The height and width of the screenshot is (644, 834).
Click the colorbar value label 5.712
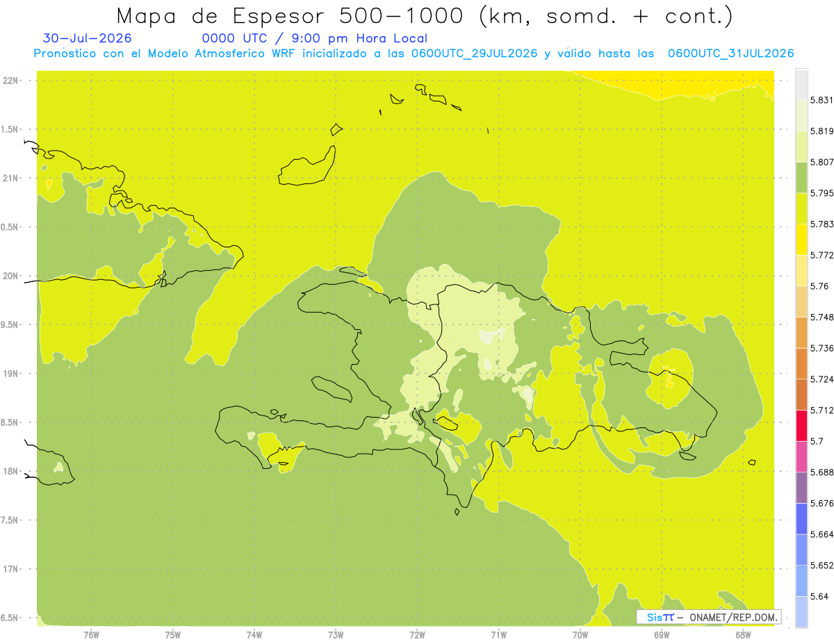coord(821,410)
